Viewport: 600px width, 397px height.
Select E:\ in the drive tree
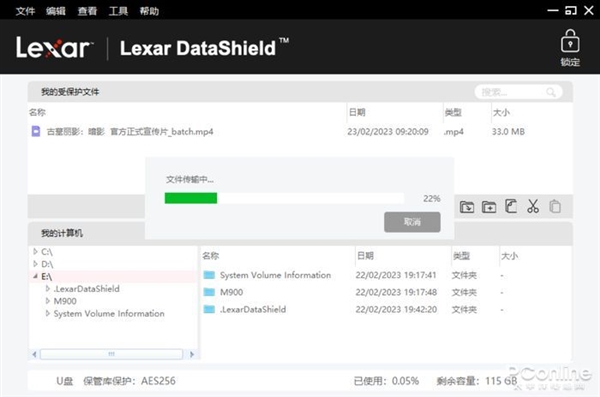(x=47, y=276)
